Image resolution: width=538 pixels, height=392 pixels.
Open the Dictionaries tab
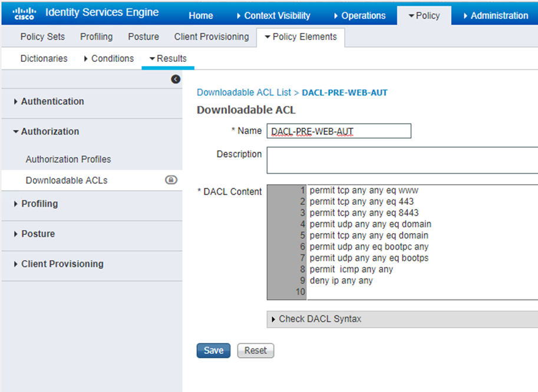(44, 59)
